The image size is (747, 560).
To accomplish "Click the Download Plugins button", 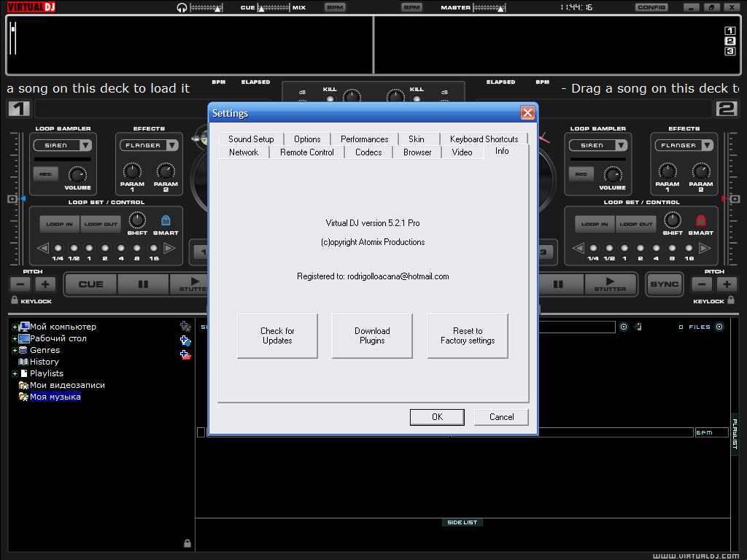I will pyautogui.click(x=372, y=335).
